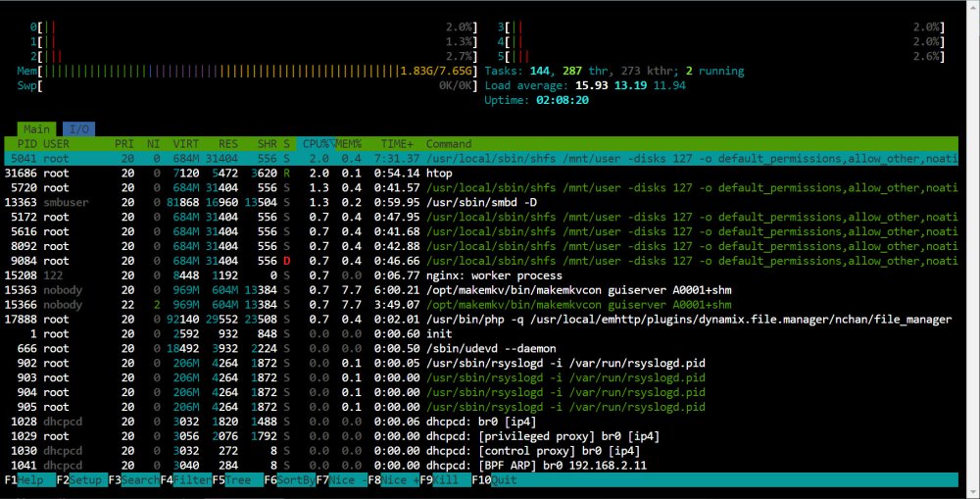Open F2 Setup in function bar

(x=82, y=480)
